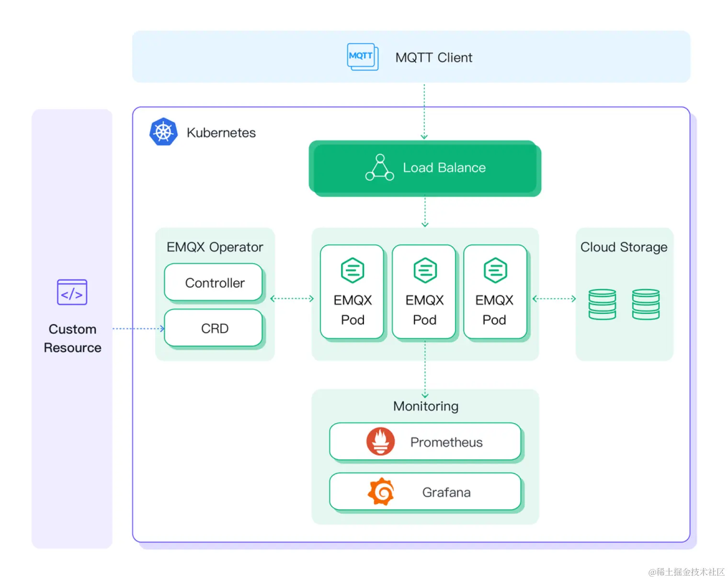Select the Prometheus torch icon
The width and height of the screenshot is (728, 580).
tap(381, 442)
